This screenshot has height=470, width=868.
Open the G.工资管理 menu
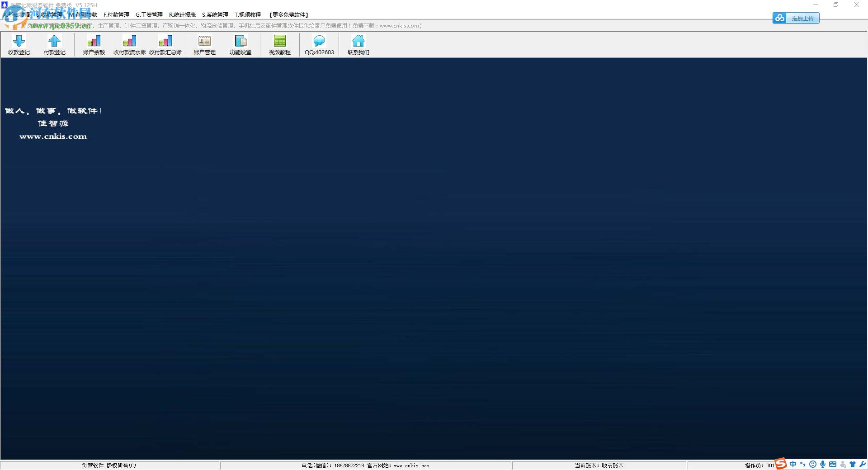point(149,15)
